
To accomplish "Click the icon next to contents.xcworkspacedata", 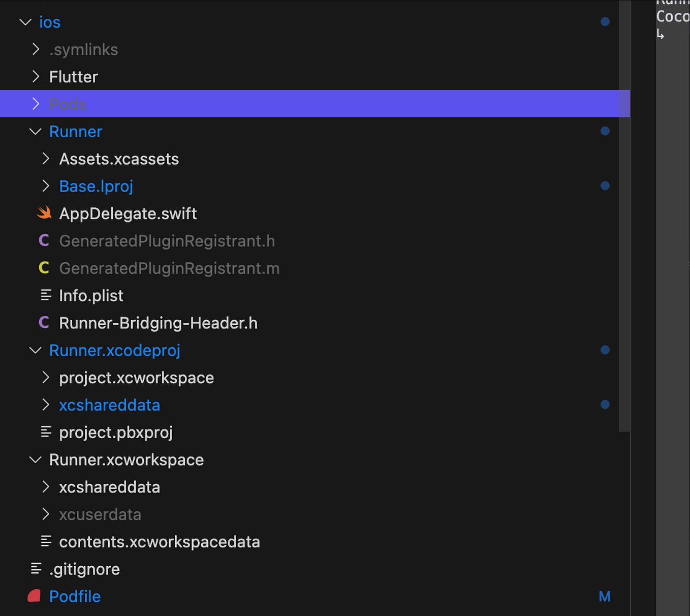I will [x=45, y=541].
